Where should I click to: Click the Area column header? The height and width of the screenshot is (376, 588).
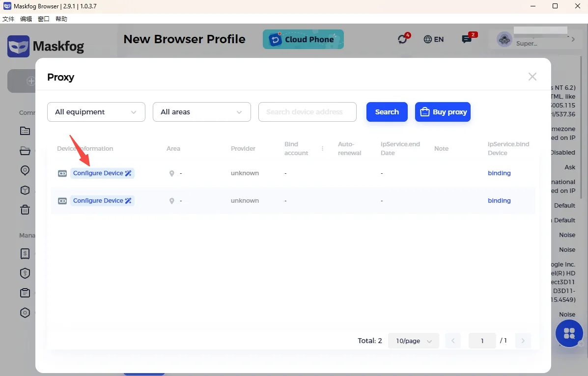[x=173, y=148]
